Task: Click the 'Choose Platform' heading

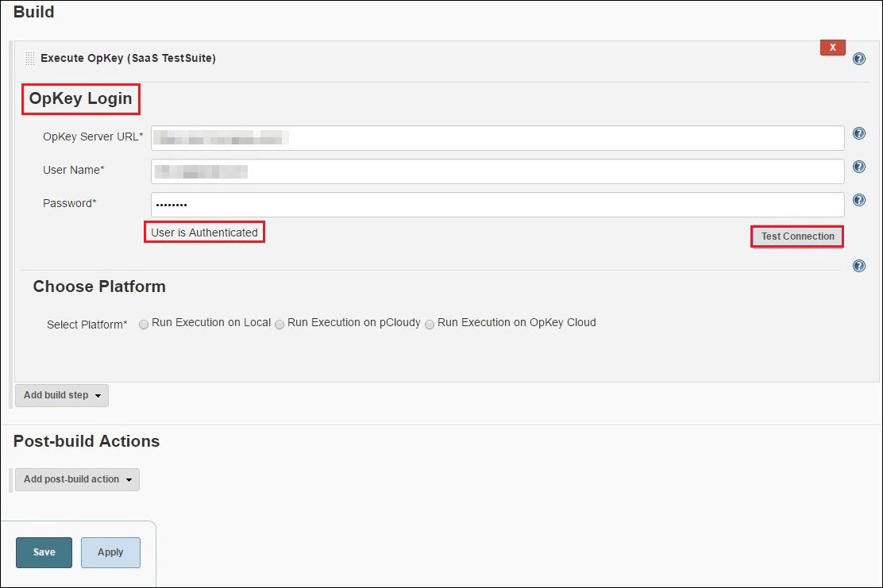Action: click(x=99, y=286)
